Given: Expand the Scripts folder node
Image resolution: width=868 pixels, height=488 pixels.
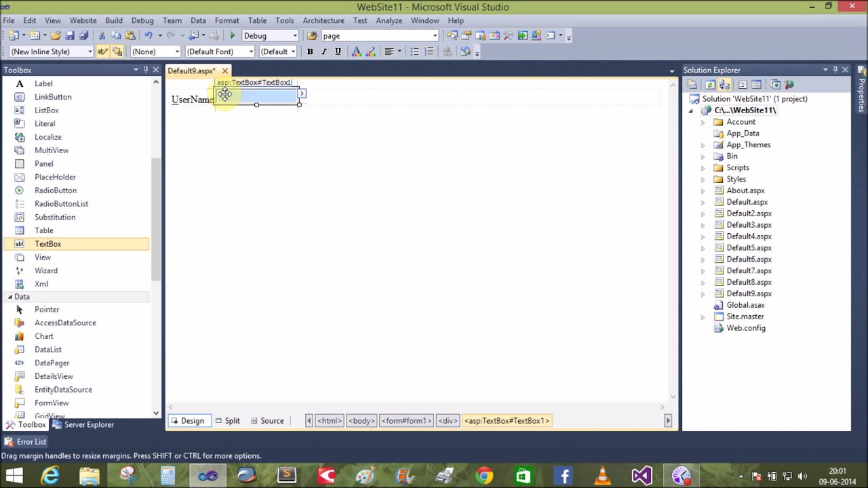Looking at the screenshot, I should [703, 168].
